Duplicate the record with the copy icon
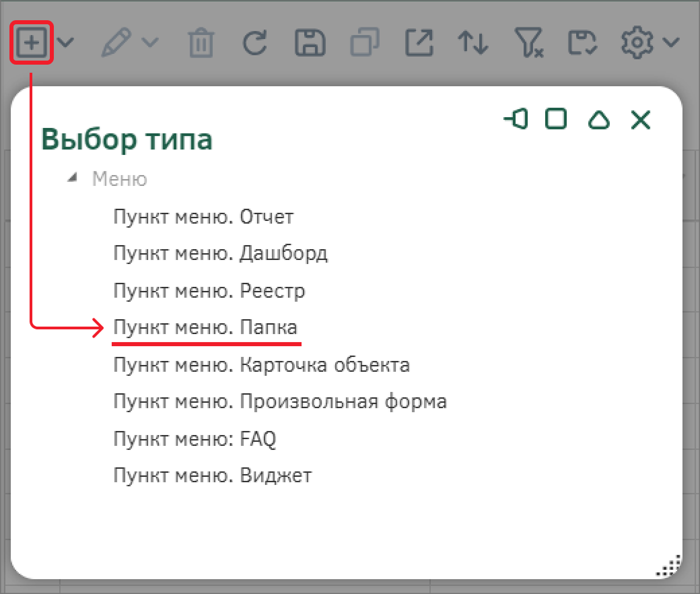The image size is (700, 594). 364,42
